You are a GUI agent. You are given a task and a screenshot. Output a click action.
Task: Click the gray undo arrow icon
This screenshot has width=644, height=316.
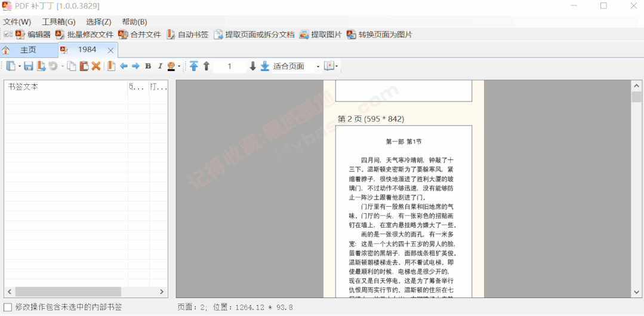coord(53,66)
